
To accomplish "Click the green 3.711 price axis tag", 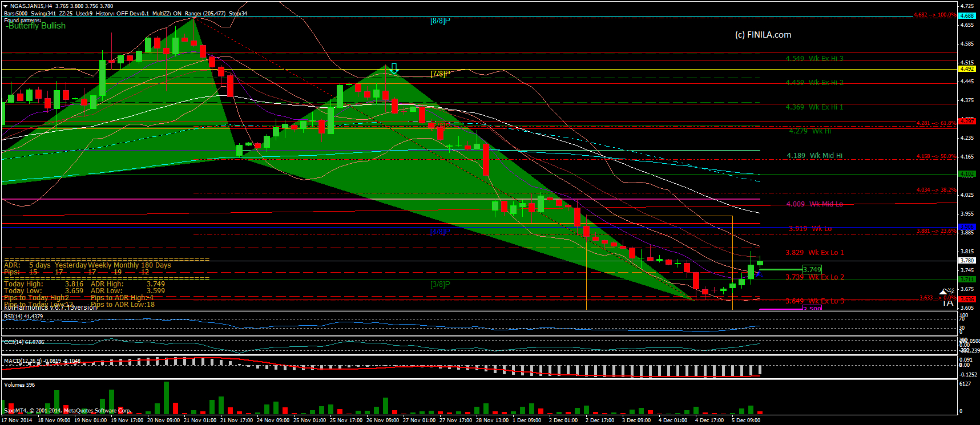I will pos(967,280).
